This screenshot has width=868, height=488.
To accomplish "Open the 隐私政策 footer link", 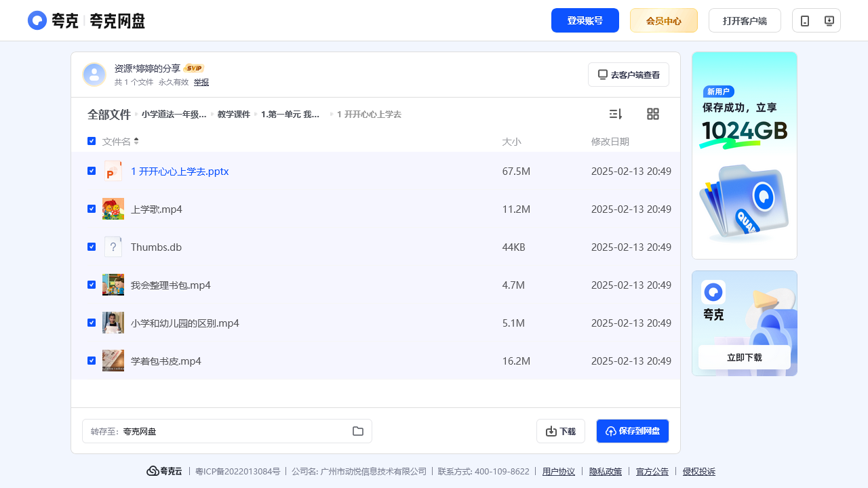I will [606, 472].
